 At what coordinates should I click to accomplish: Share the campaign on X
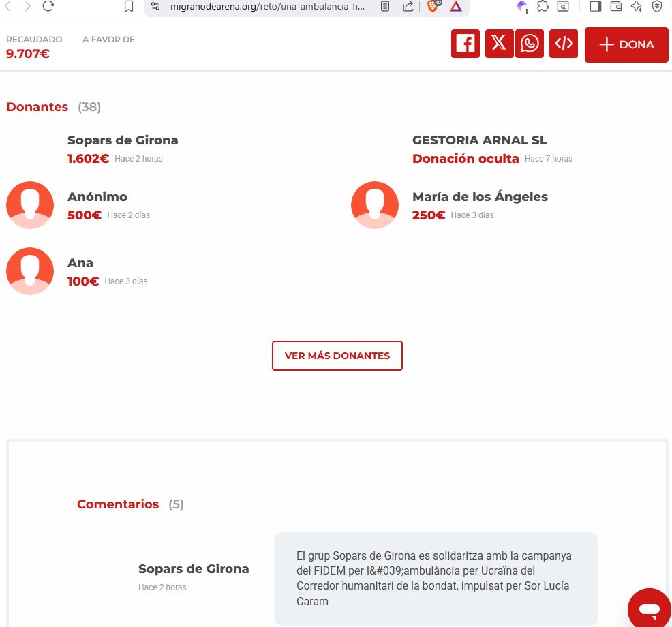[x=499, y=44]
